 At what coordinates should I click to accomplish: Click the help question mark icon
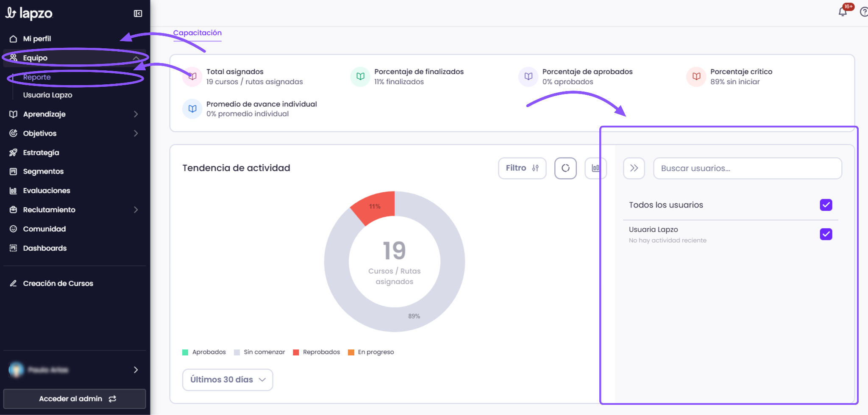tap(864, 12)
